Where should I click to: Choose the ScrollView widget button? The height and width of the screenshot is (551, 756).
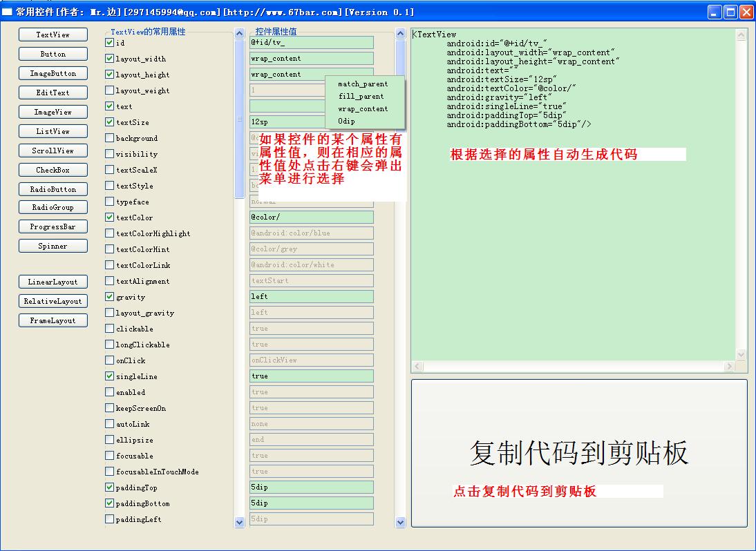(53, 151)
